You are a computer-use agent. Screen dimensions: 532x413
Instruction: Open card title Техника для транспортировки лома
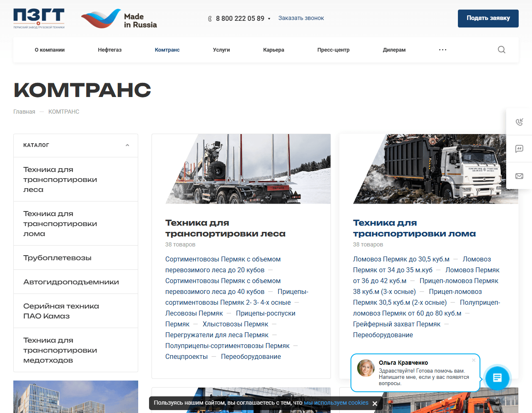(414, 228)
